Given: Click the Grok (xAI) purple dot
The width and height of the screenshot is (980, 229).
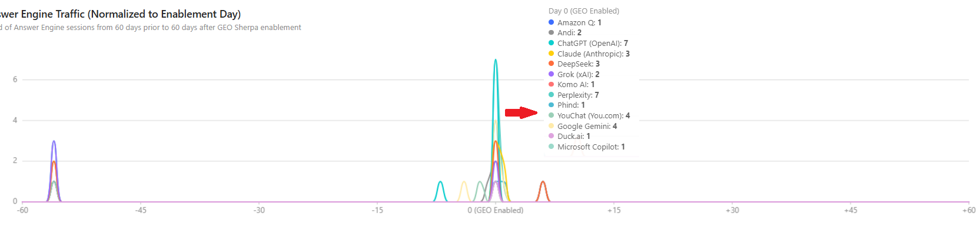Looking at the screenshot, I should click(551, 74).
